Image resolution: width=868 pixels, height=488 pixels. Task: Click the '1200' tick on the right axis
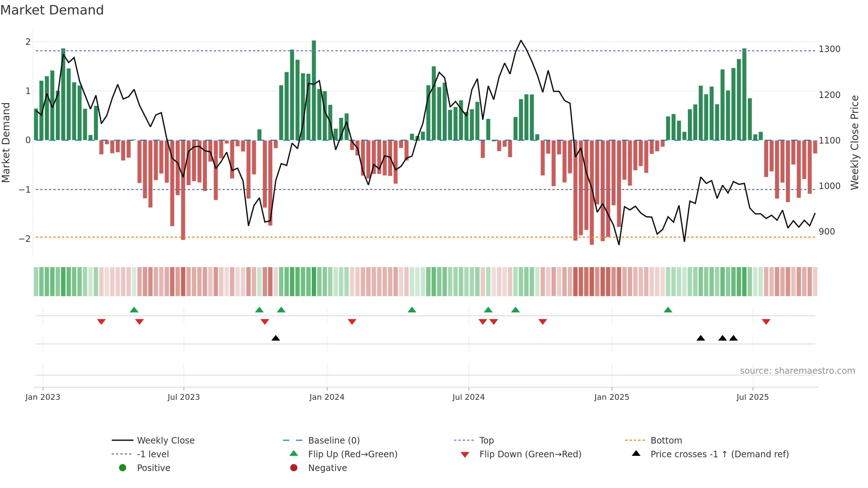(830, 95)
